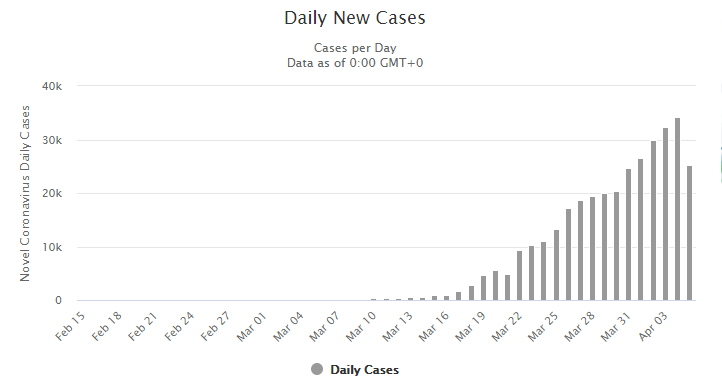Click the bar above Mar 19 label
The width and height of the screenshot is (722, 379).
coord(483,288)
